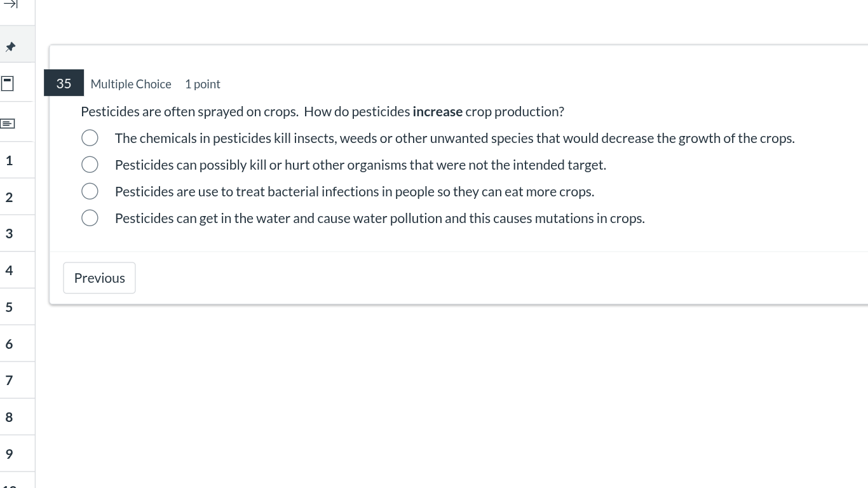Click the question 35 number badge
This screenshot has width=868, height=488.
pos(64,83)
